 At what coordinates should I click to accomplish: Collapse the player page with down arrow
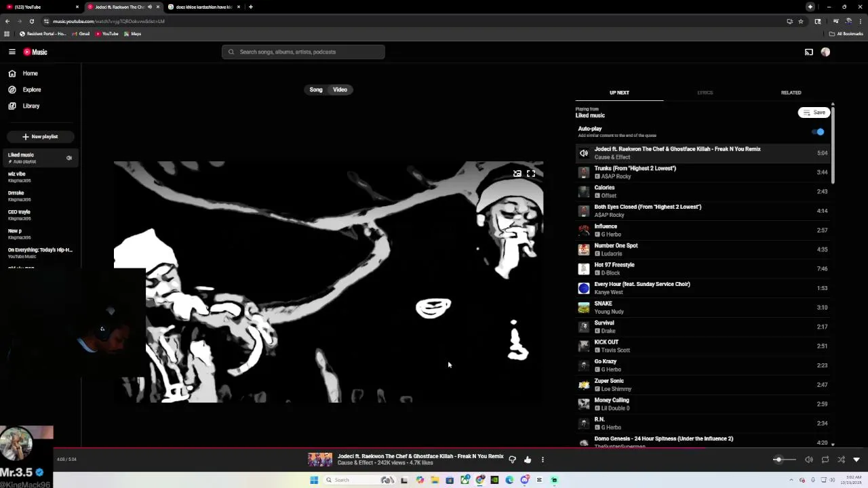pos(856,460)
